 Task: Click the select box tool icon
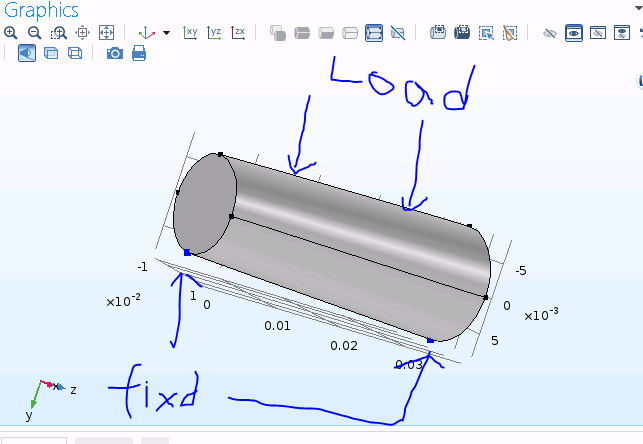(486, 32)
